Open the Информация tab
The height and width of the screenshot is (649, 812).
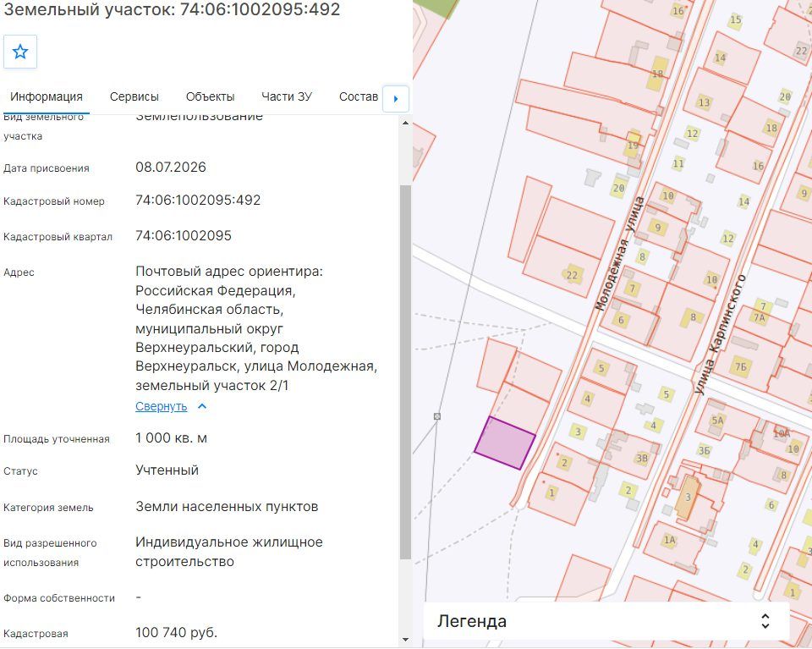coord(46,96)
